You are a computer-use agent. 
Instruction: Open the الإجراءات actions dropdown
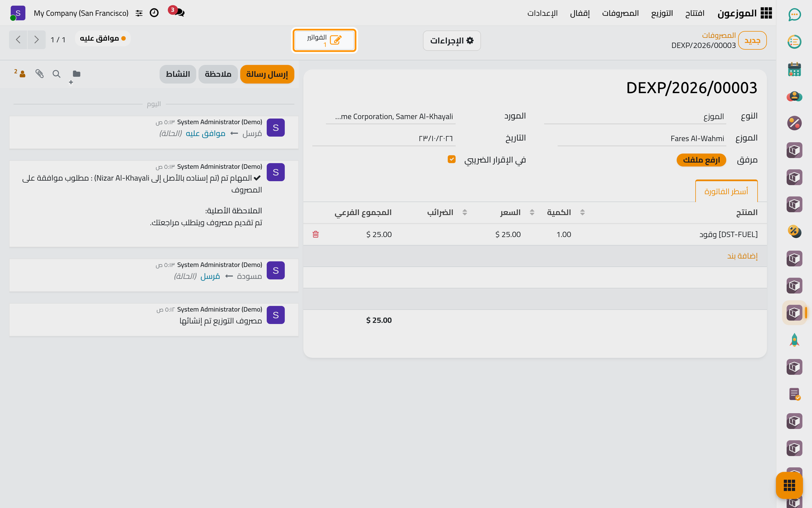pos(452,41)
